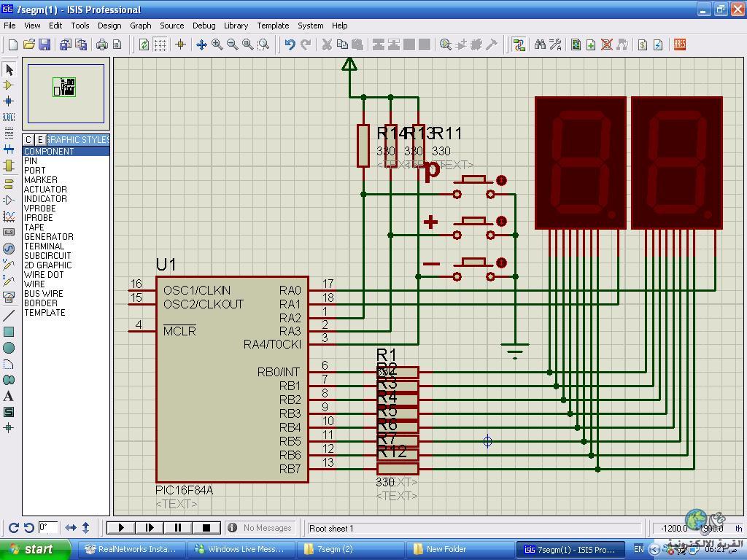Image resolution: width=747 pixels, height=560 pixels.
Task: Open the Design menu
Action: 109,26
